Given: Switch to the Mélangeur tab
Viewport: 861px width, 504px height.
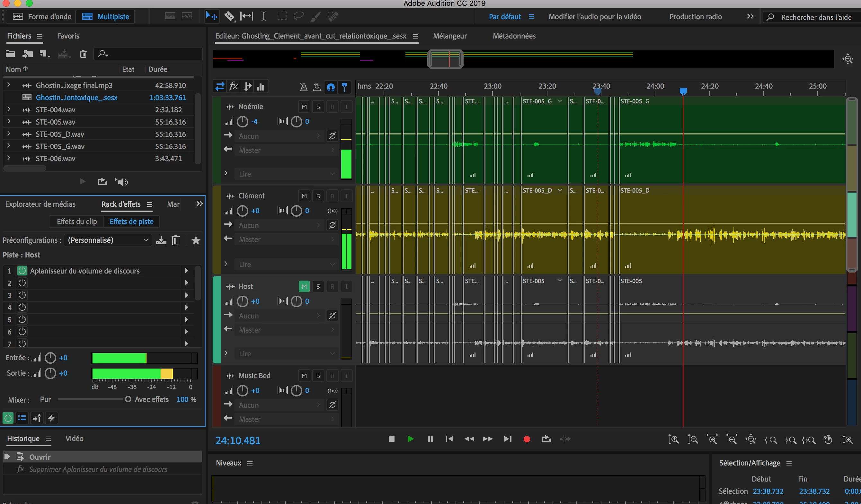Looking at the screenshot, I should pyautogui.click(x=450, y=36).
